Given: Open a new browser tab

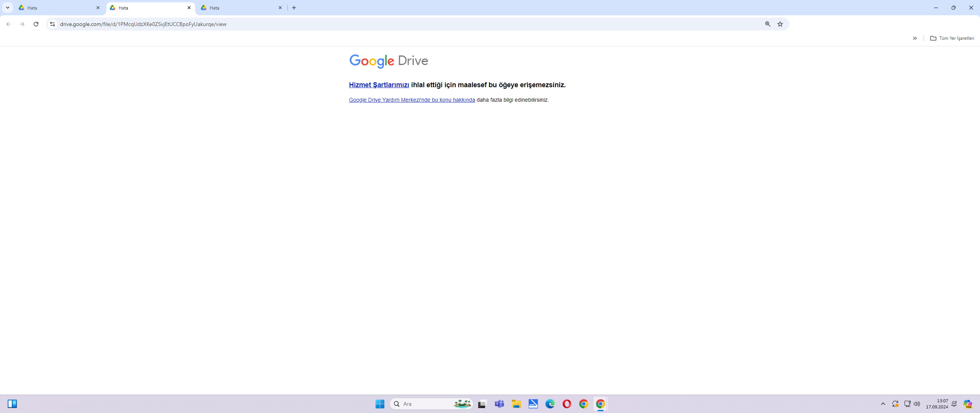Looking at the screenshot, I should pos(294,8).
